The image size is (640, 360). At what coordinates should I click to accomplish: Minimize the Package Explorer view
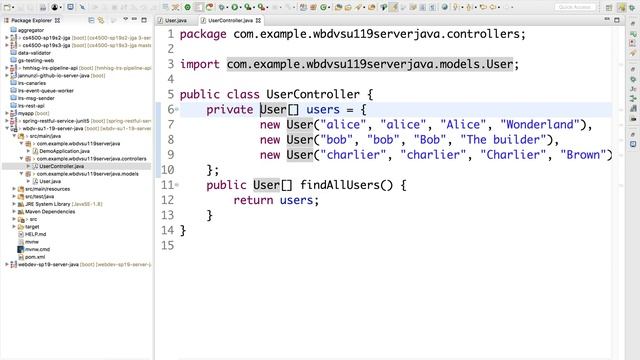coord(134,20)
